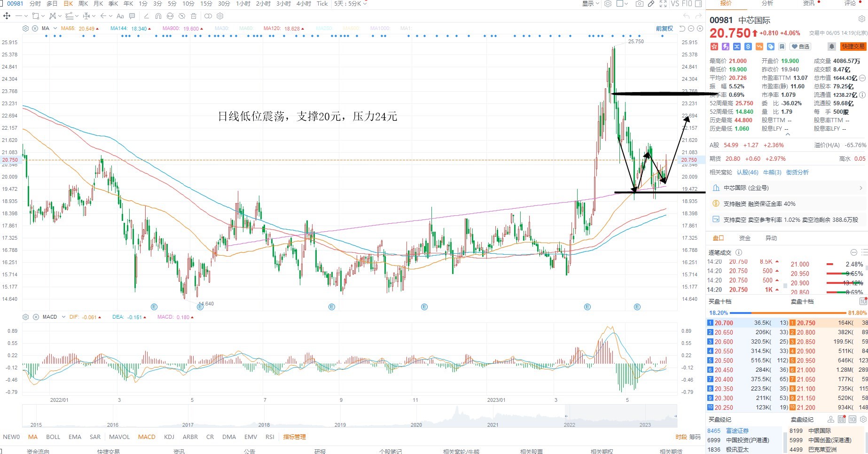Open quote panel settings gear beside 中芯国际

click(x=861, y=19)
